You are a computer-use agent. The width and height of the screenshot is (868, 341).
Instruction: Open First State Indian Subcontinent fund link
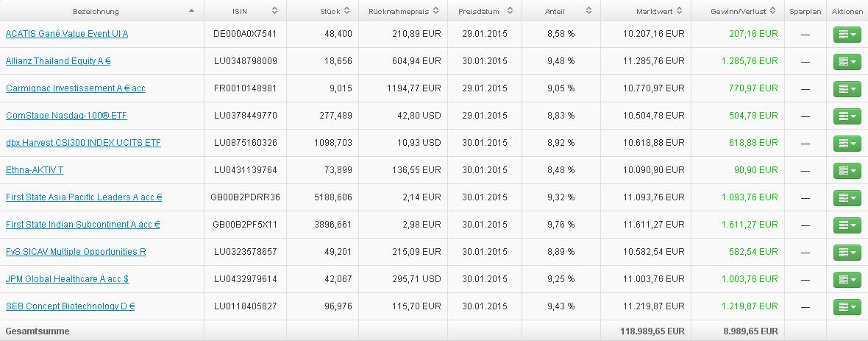point(82,225)
